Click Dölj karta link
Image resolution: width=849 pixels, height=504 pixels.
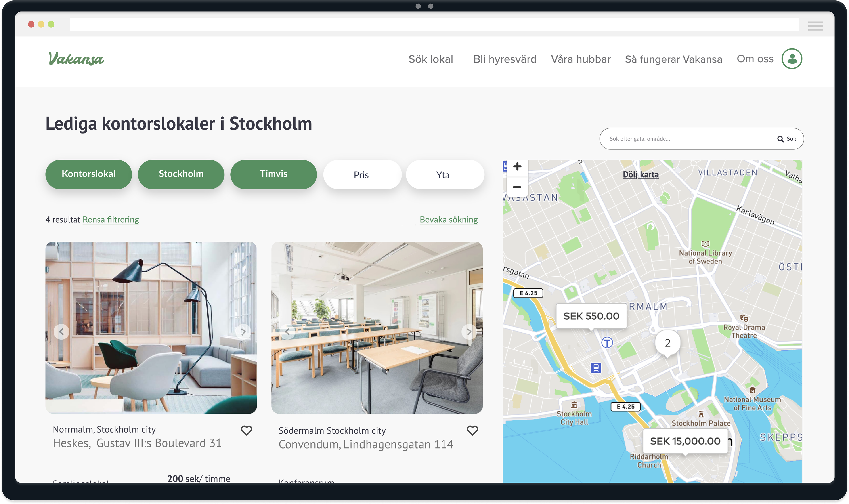[x=641, y=175]
